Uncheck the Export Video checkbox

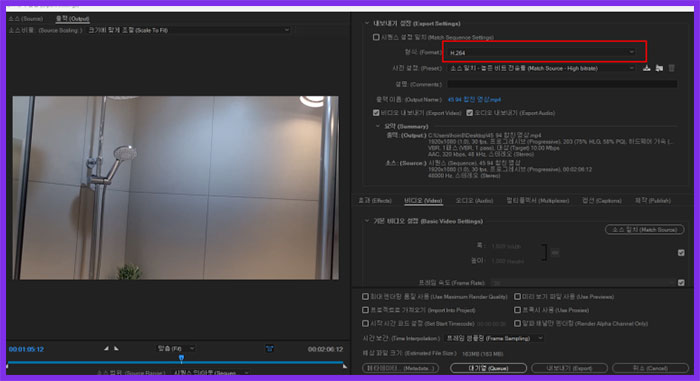[x=376, y=113]
